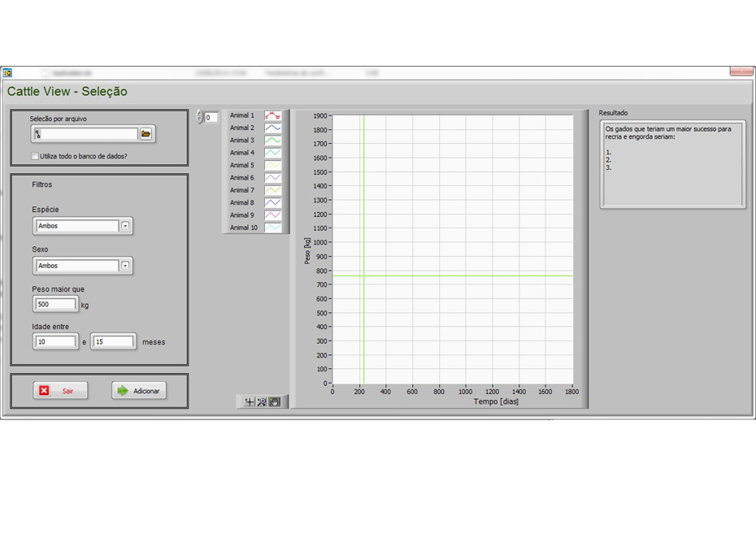Select the graph cursor crosshair tool
The image size is (756, 551).
(x=250, y=401)
